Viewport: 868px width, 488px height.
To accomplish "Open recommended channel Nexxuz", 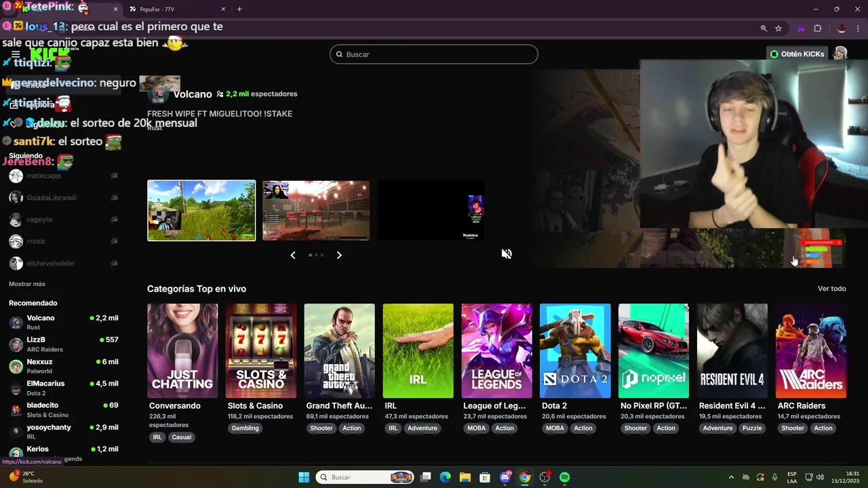I will (x=64, y=366).
